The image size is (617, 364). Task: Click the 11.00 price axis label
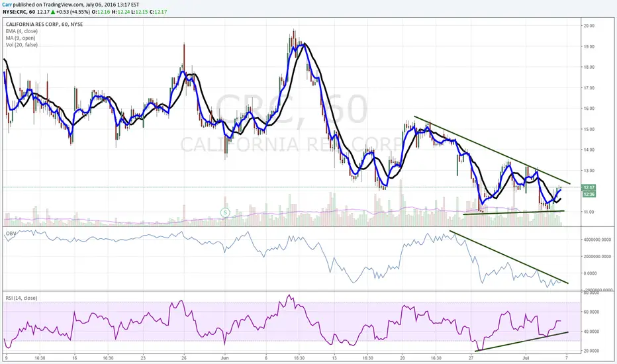(589, 212)
